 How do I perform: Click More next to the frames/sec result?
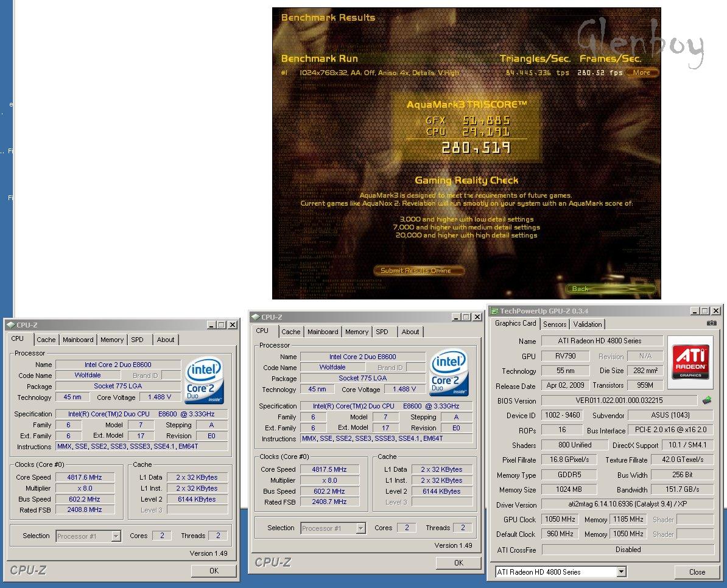642,72
